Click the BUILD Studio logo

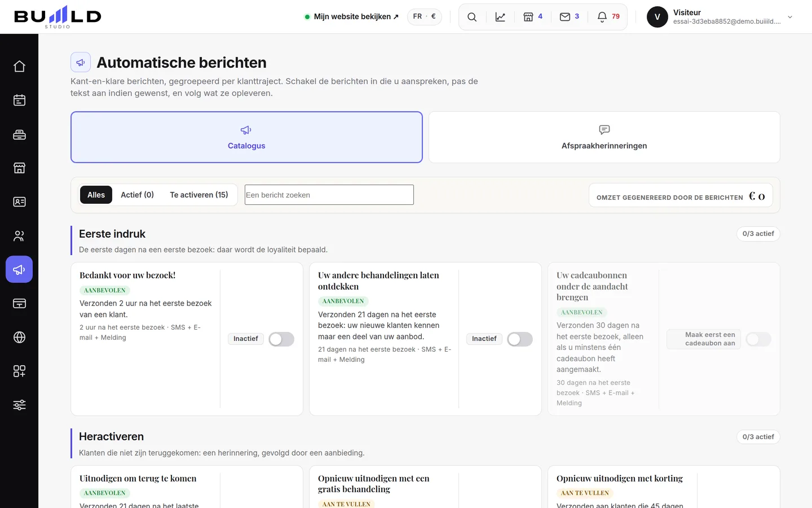tap(58, 16)
